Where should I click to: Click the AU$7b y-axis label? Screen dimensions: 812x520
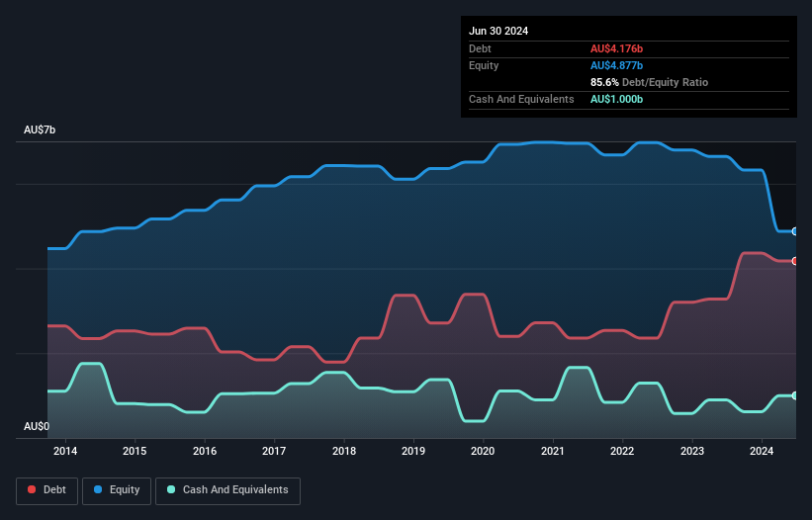pos(41,130)
